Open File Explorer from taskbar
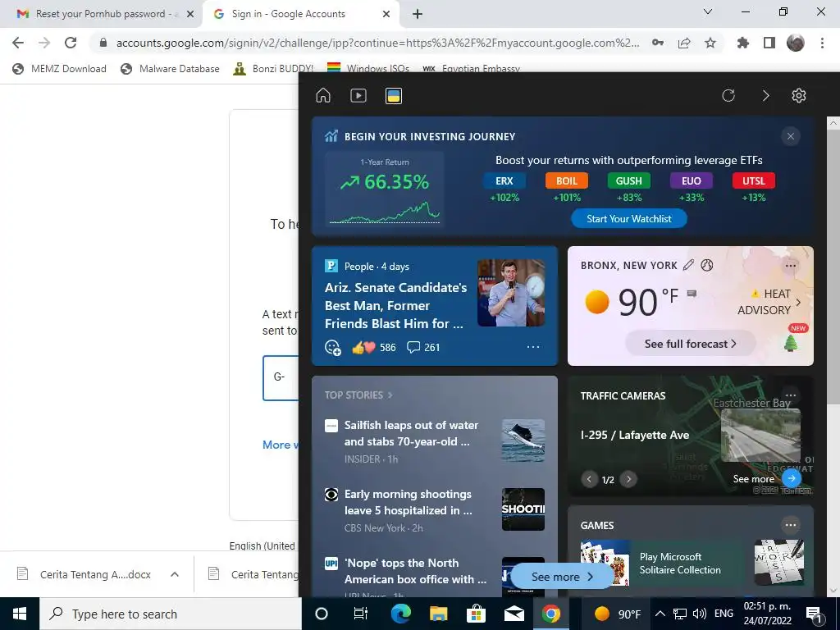 [438, 614]
